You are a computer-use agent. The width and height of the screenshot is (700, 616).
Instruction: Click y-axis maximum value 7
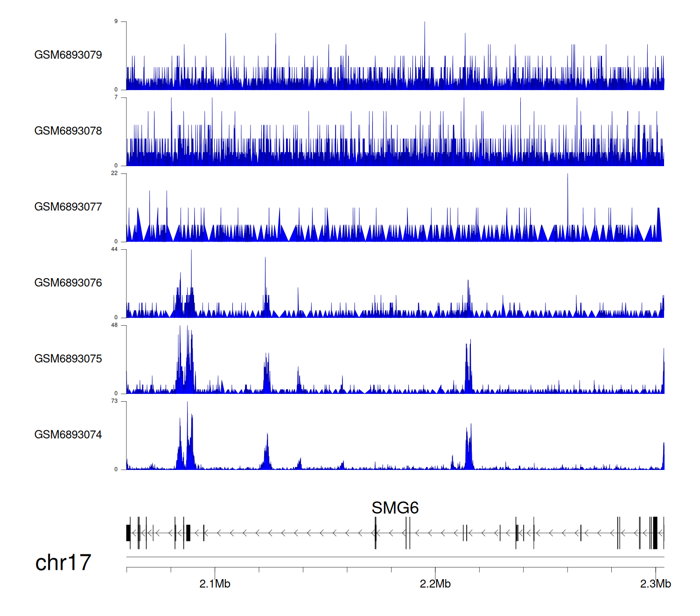pyautogui.click(x=116, y=97)
